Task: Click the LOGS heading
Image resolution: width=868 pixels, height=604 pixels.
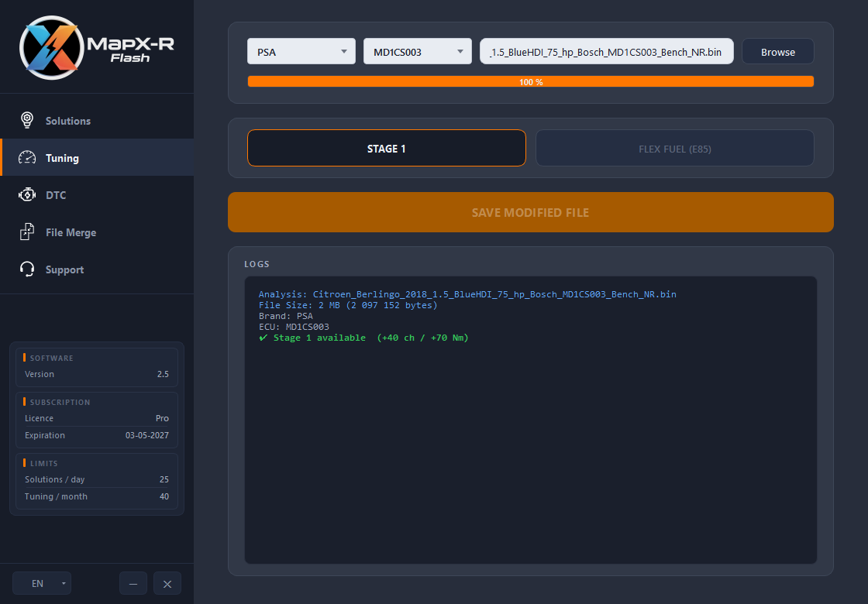Action: click(257, 264)
